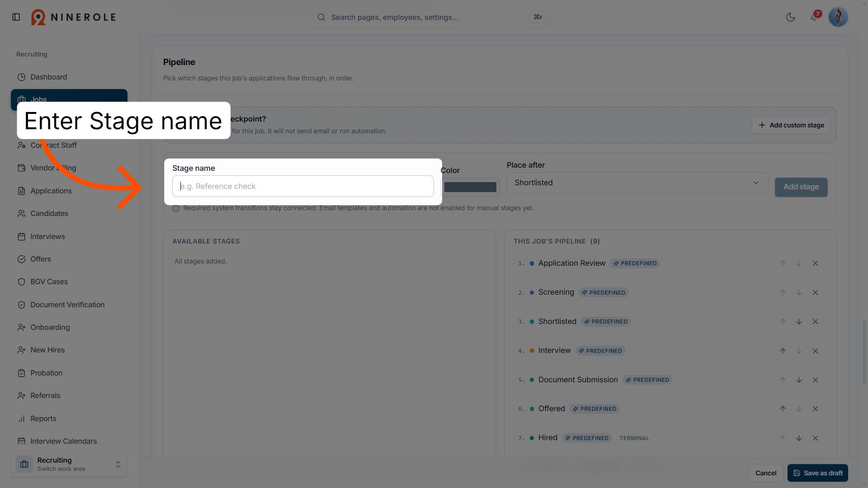Click Save as draft button

818,473
